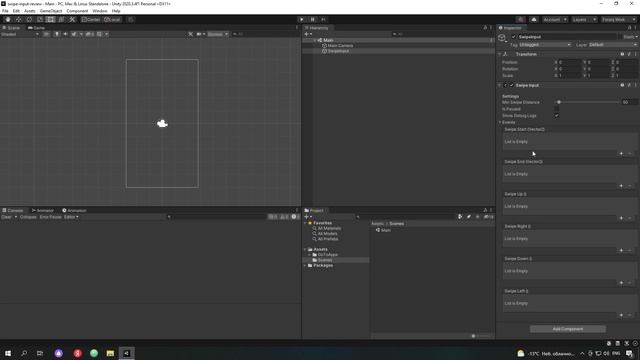Toggle scene 2D view mode button
Image resolution: width=640 pixels, height=360 pixels.
click(x=46, y=34)
